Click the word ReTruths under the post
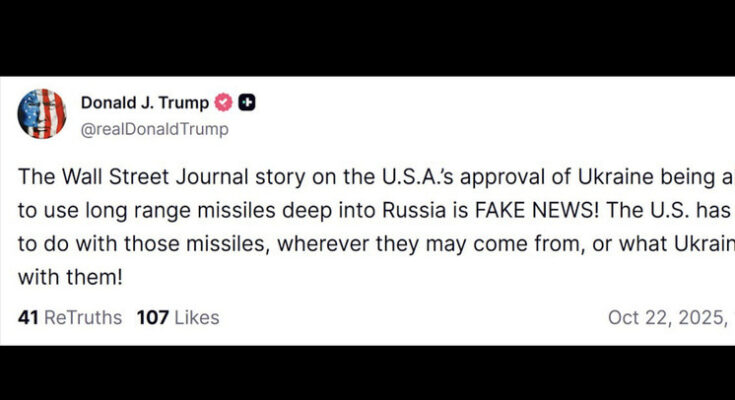Viewport: 735px width, 400px height. point(84,317)
